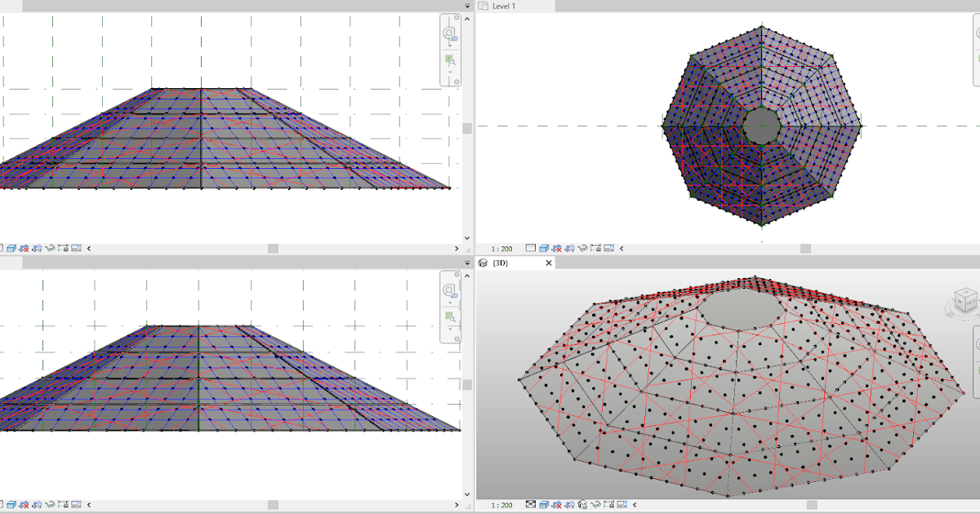Viewport: 980px width, 514px height.
Task: Select Temporary Hide/Isolate glasses in the 3D view
Action: tap(596, 504)
